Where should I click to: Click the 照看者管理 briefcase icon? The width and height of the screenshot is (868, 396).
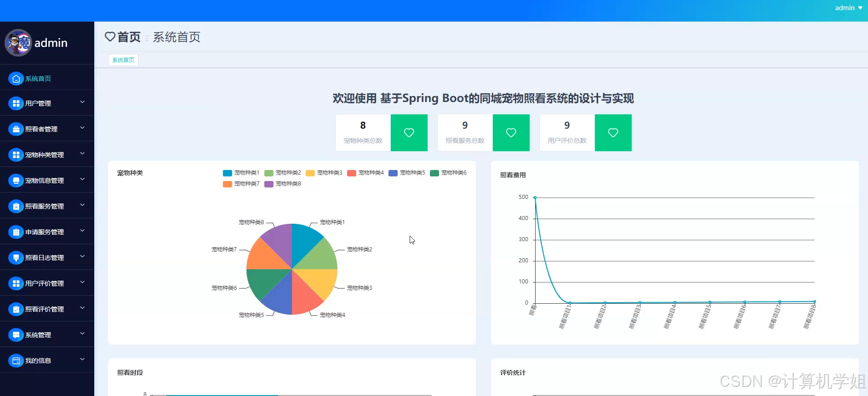(x=16, y=129)
